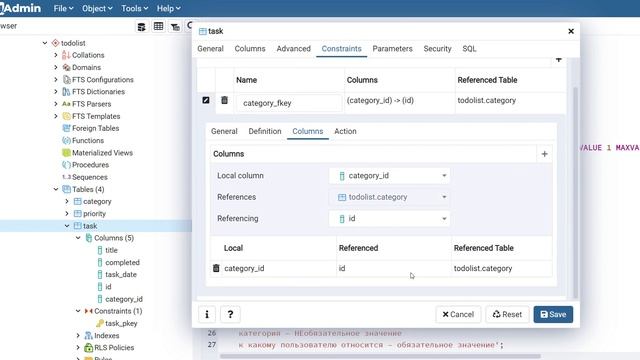The height and width of the screenshot is (360, 640).
Task: Select the category_id column in tree
Action: [x=124, y=299]
